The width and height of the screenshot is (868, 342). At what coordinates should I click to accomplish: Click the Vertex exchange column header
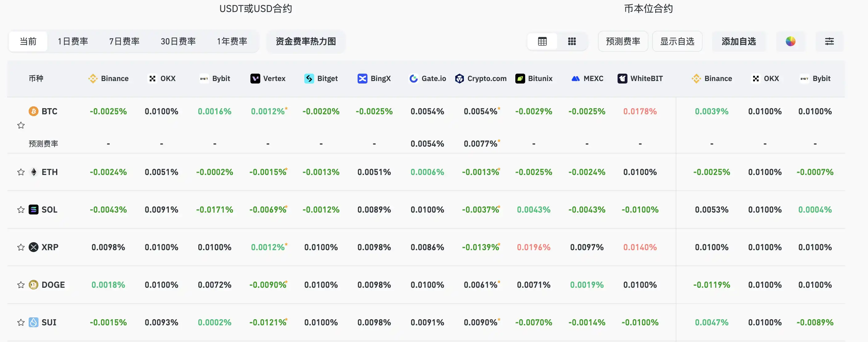(268, 79)
